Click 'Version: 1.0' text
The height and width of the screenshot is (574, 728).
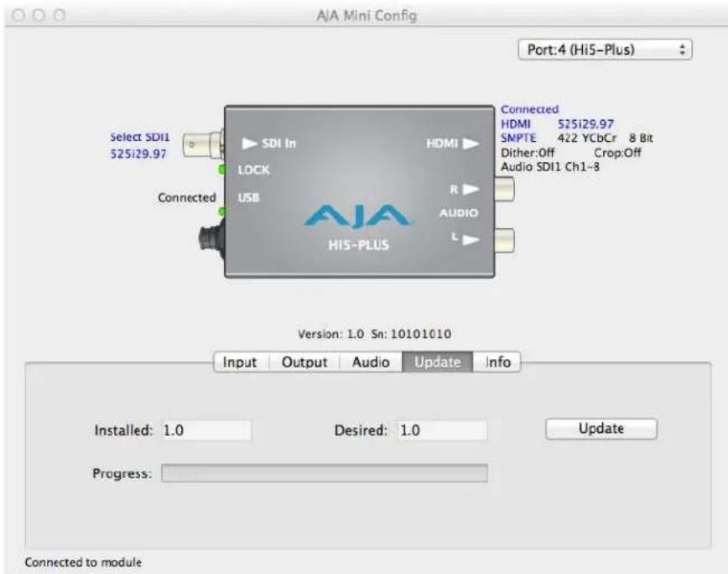point(331,334)
